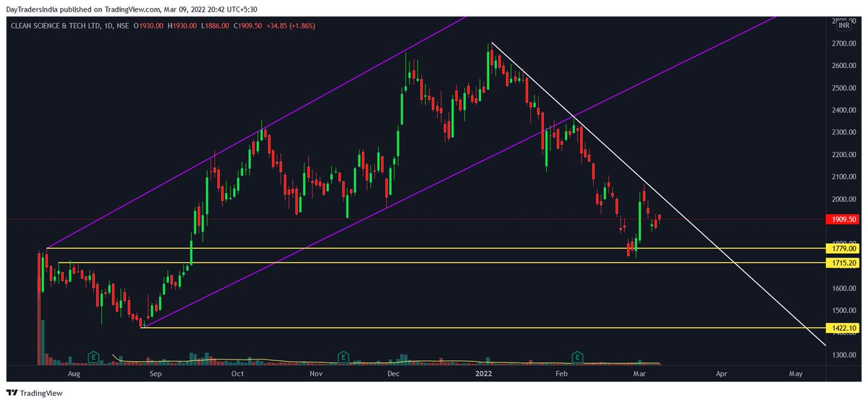
Task: Click the red 1909.50 current price label
Action: tap(843, 219)
